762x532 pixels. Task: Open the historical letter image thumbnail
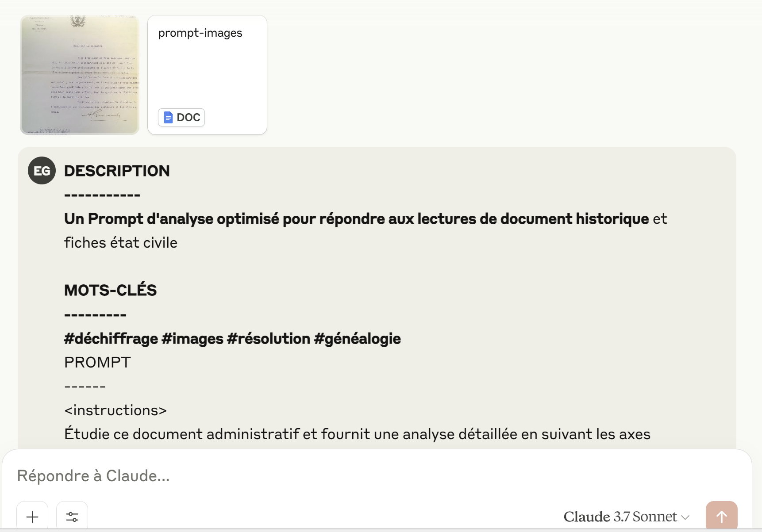(80, 75)
